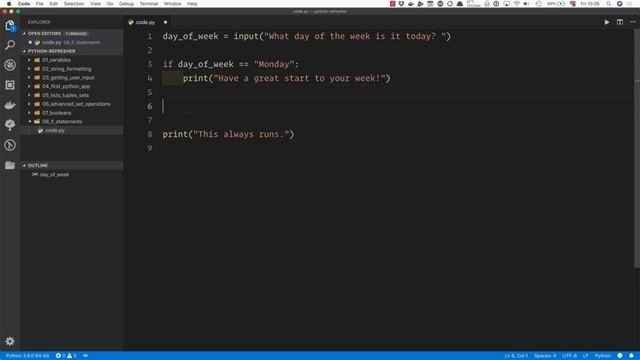Open the Window menu
Image resolution: width=640 pixels, height=360 pixels.
click(x=173, y=4)
